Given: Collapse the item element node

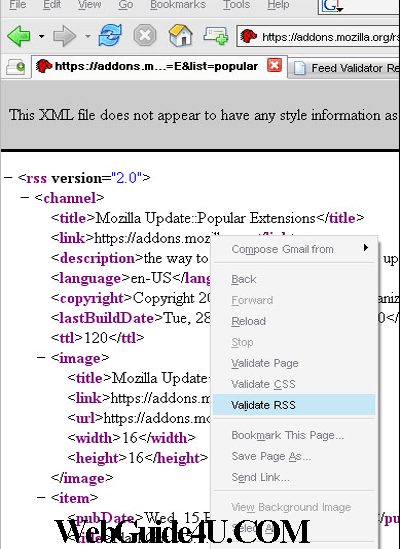Looking at the screenshot, I should click(x=41, y=497).
